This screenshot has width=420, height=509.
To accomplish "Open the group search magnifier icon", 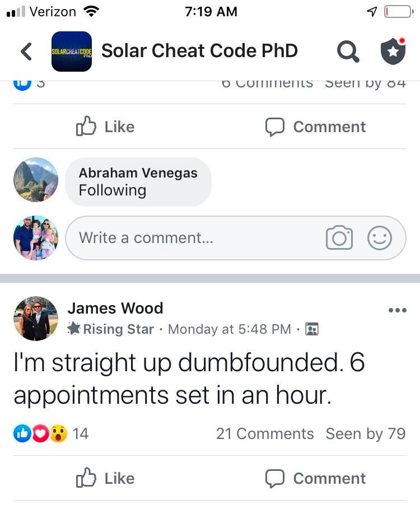I will [348, 52].
